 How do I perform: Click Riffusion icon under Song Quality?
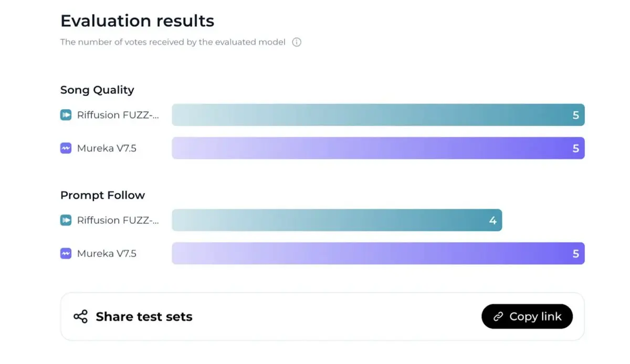click(66, 115)
